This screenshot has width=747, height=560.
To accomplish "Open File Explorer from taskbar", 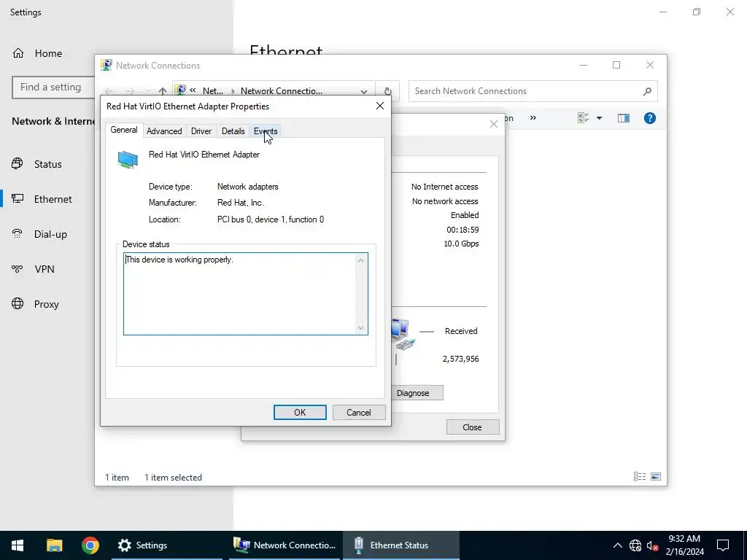I will coord(54,545).
